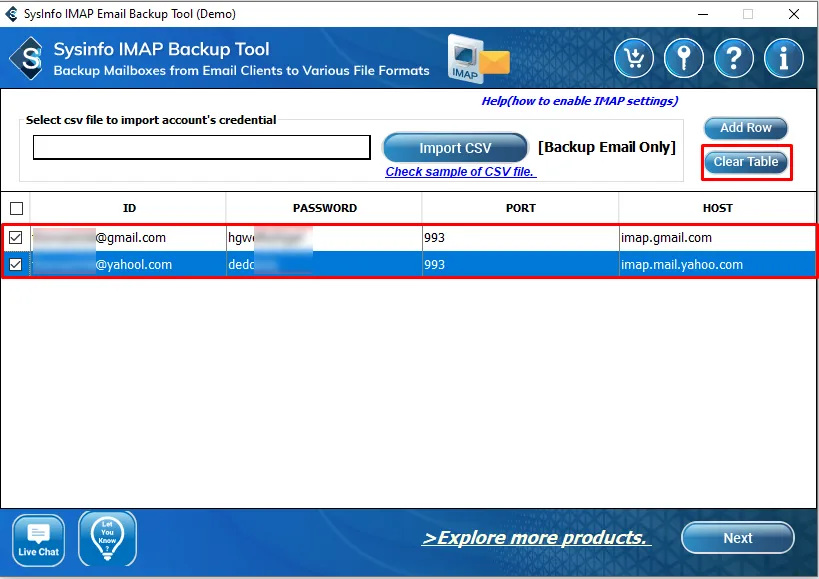819x579 pixels.
Task: Follow the Explore more products link
Action: (536, 538)
